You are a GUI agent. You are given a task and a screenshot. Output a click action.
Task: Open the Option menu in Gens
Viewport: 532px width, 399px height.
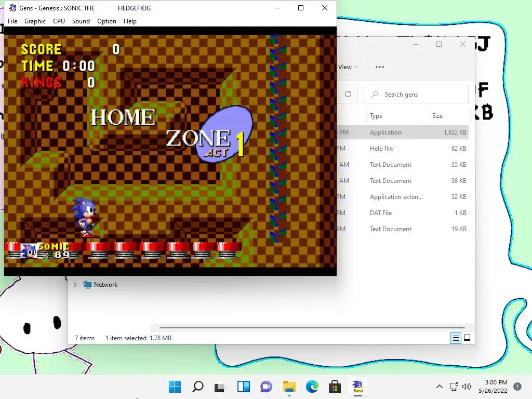(x=107, y=21)
